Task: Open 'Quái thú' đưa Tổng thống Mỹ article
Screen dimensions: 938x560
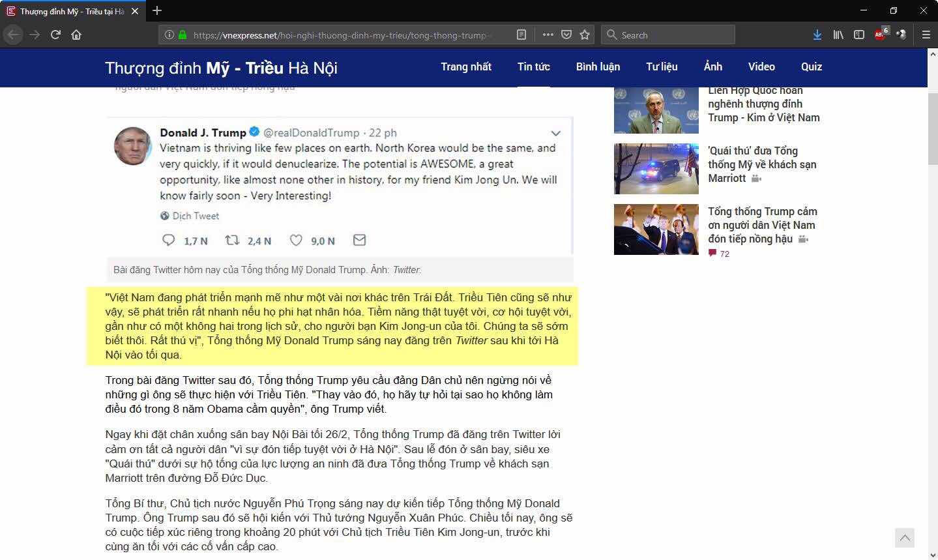Action: coord(762,164)
